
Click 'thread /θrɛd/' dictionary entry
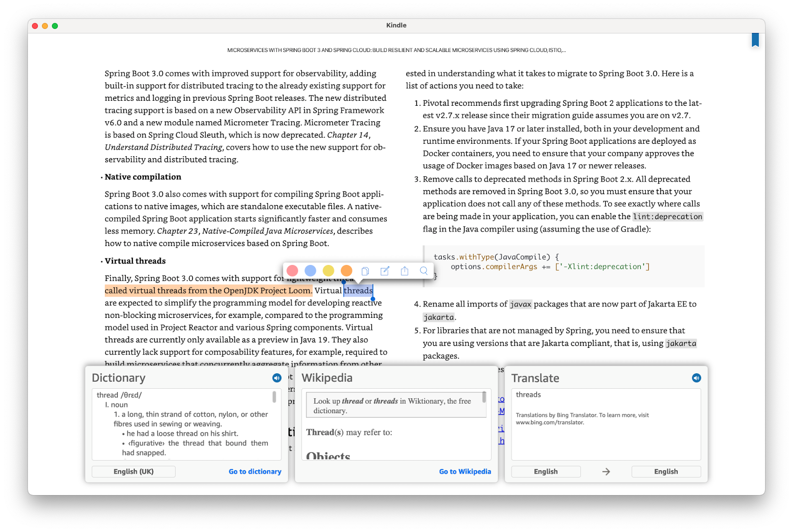coord(119,395)
